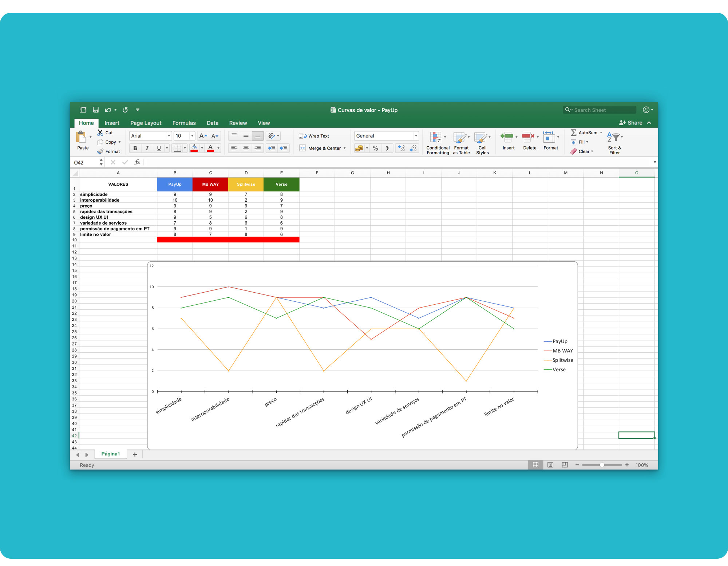Toggle top vertical alignment
The width and height of the screenshot is (728, 566).
pos(234,136)
